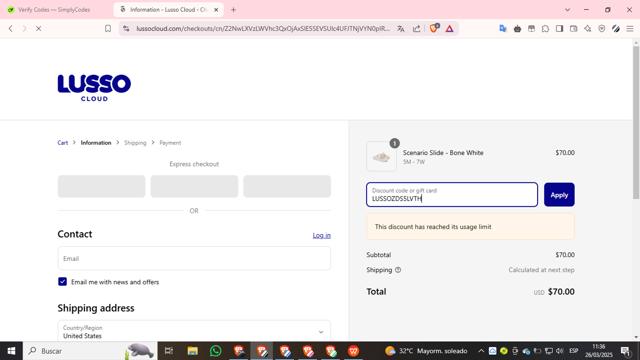Click the Scenario Slide - Bone White title
The height and width of the screenshot is (360, 640).
pos(443,153)
